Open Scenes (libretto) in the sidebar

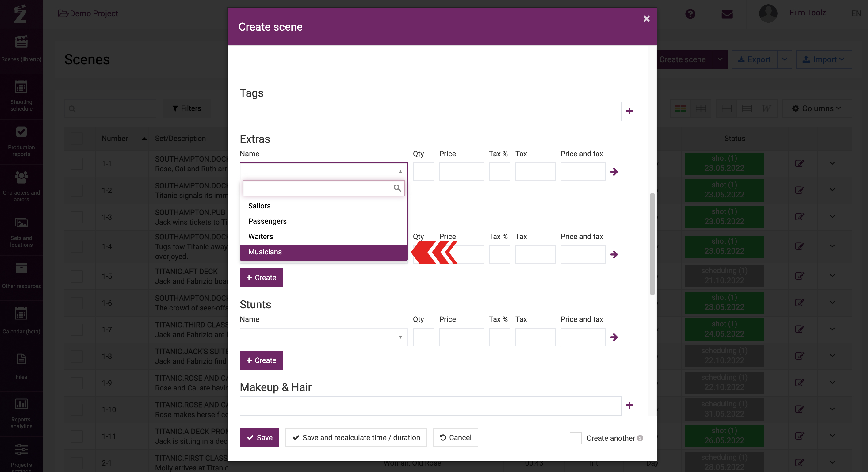(21, 49)
